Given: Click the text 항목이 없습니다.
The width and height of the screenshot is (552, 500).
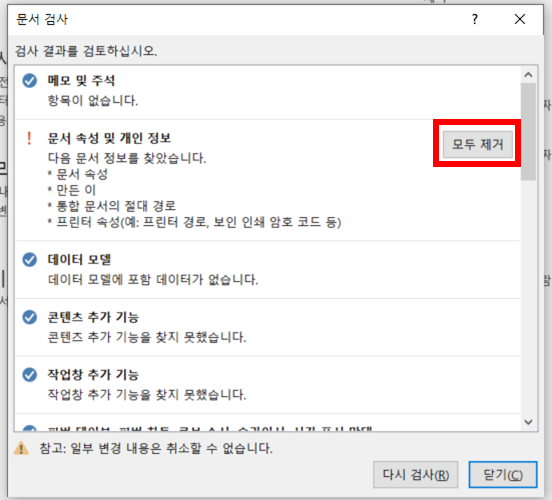Looking at the screenshot, I should point(93,101).
